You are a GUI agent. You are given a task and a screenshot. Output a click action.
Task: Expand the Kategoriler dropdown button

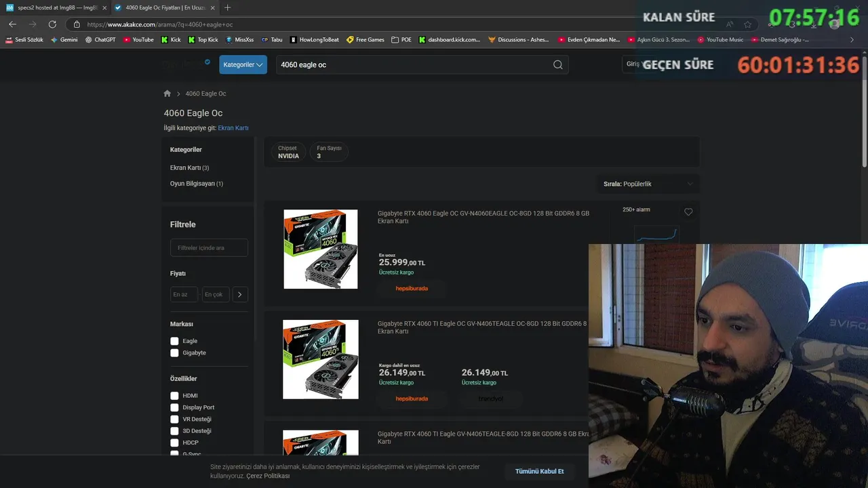click(243, 64)
